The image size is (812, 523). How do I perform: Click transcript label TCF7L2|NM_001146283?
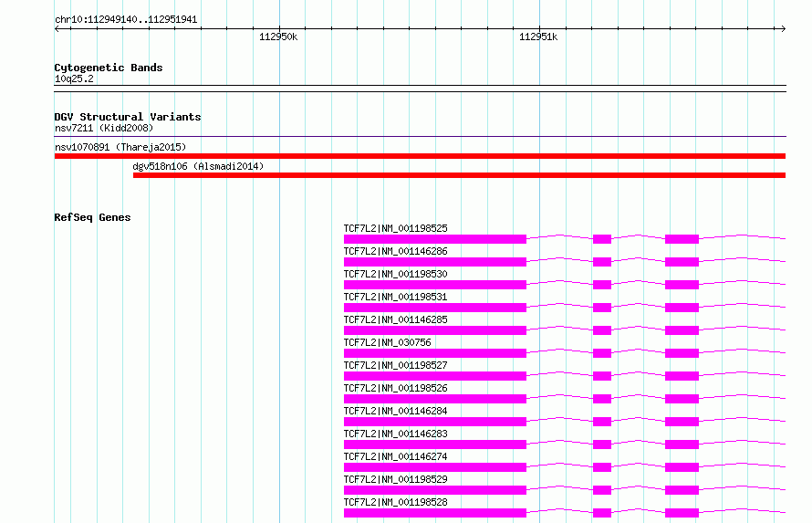pos(396,434)
